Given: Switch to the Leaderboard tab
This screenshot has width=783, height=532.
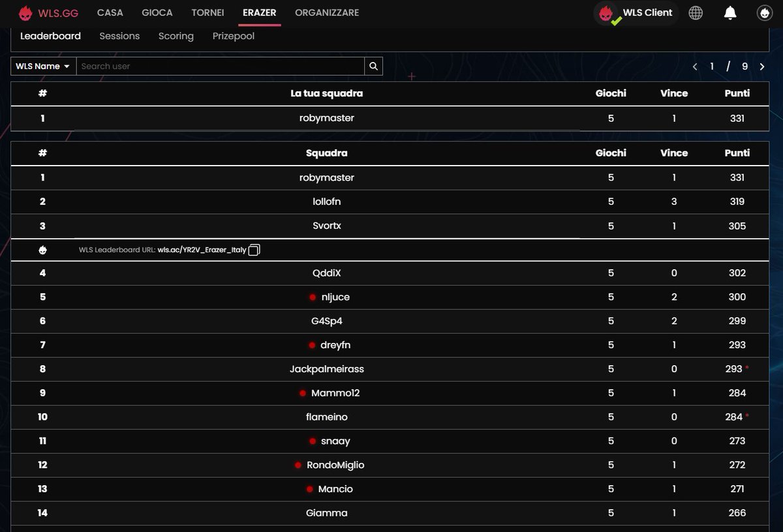Looking at the screenshot, I should (50, 36).
